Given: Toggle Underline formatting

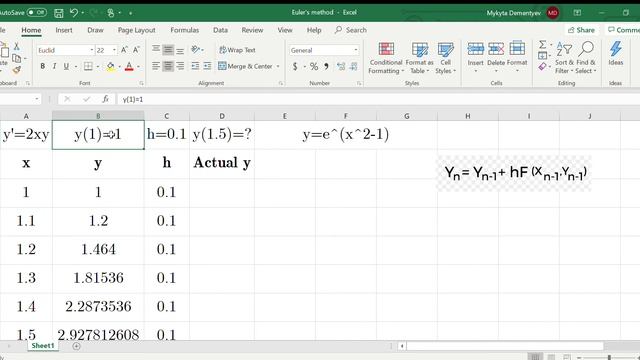Looking at the screenshot, I should pyautogui.click(x=66, y=66).
